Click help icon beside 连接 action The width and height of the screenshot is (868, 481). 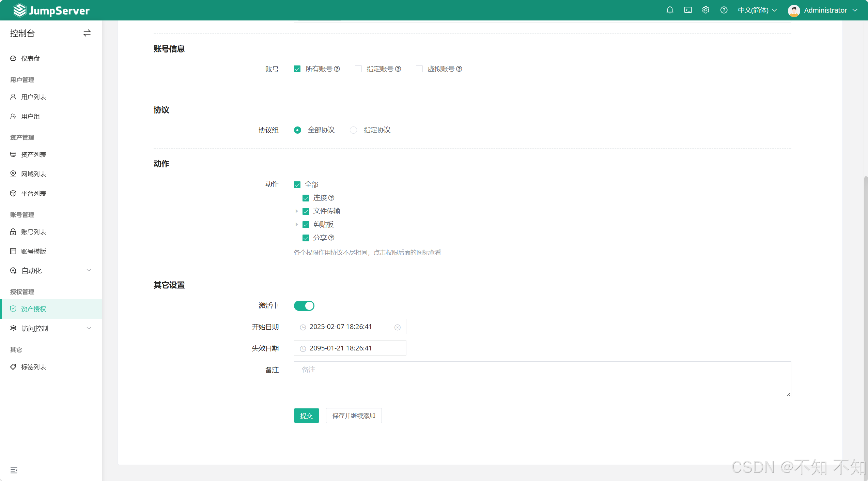331,198
